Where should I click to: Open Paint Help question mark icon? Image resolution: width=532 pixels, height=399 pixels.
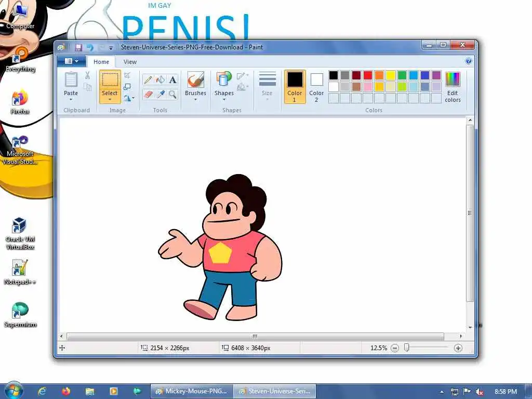[x=469, y=61]
